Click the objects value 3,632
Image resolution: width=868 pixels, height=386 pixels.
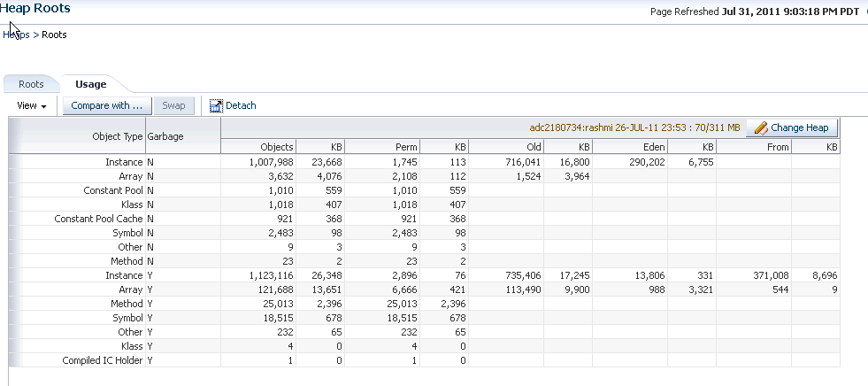click(281, 177)
